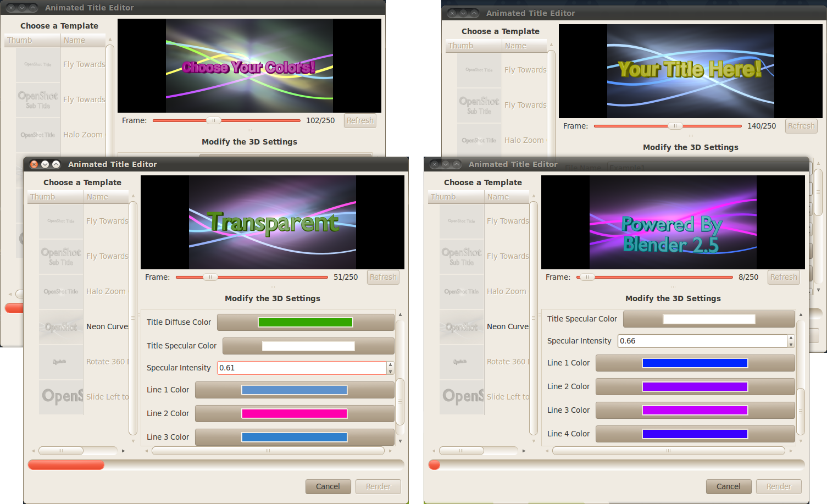Click the Specular Intensity field showing 0.61
827x504 pixels.
[x=302, y=368]
